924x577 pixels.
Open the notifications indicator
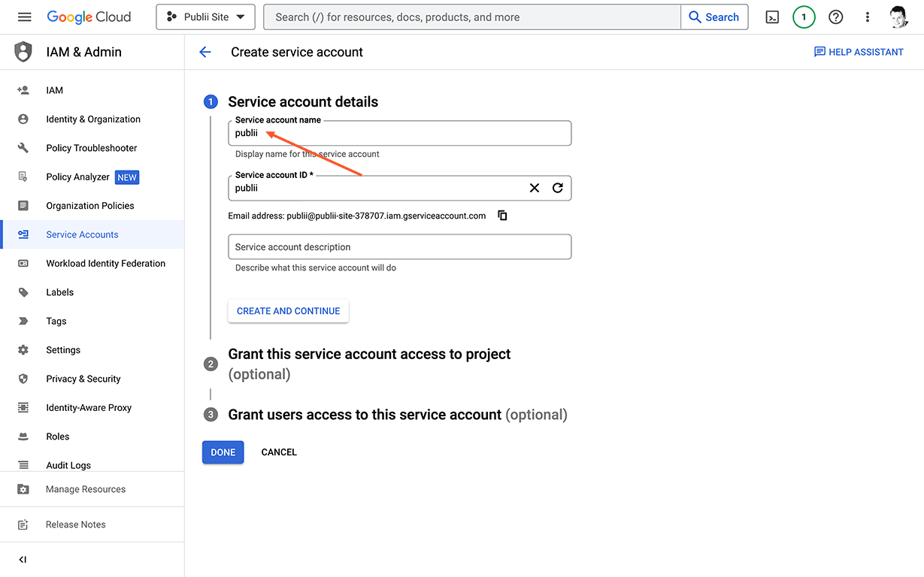coord(804,17)
